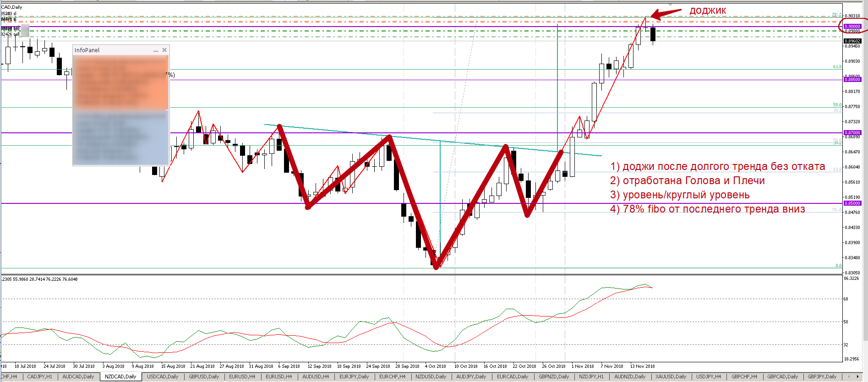Minimize the InfoPanel window
The image size is (868, 382).
(156, 50)
